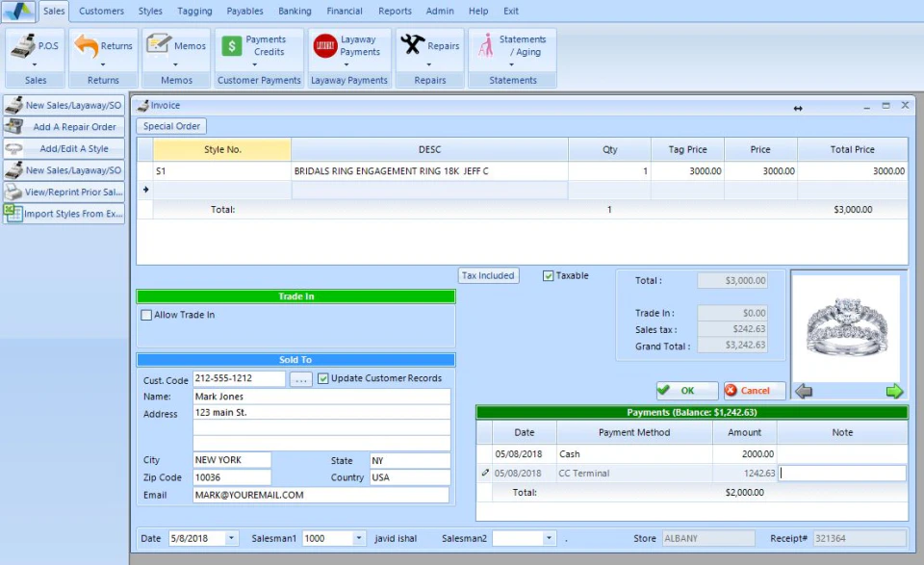The height and width of the screenshot is (565, 924).
Task: Open the Repairs tools icon
Action: tap(412, 45)
